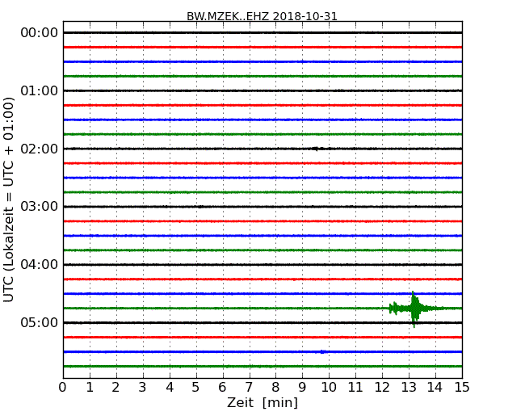Click the small spike on the 02:00 black trace
Viewport: 525px width, 420px height.
(315, 149)
